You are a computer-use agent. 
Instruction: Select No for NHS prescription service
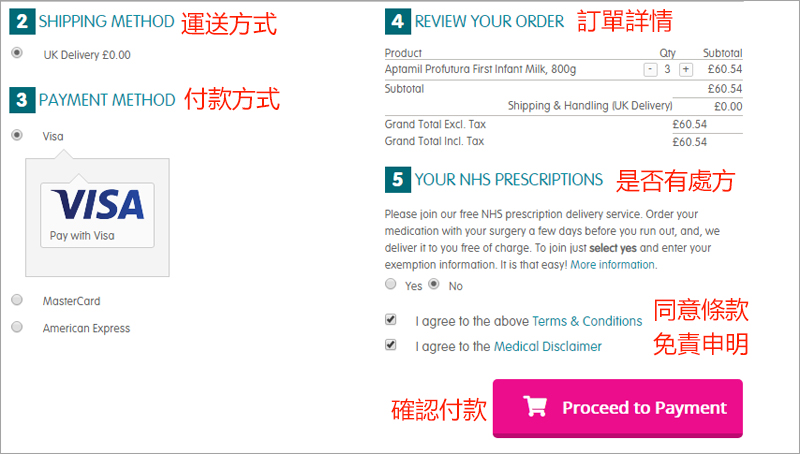pos(434,284)
